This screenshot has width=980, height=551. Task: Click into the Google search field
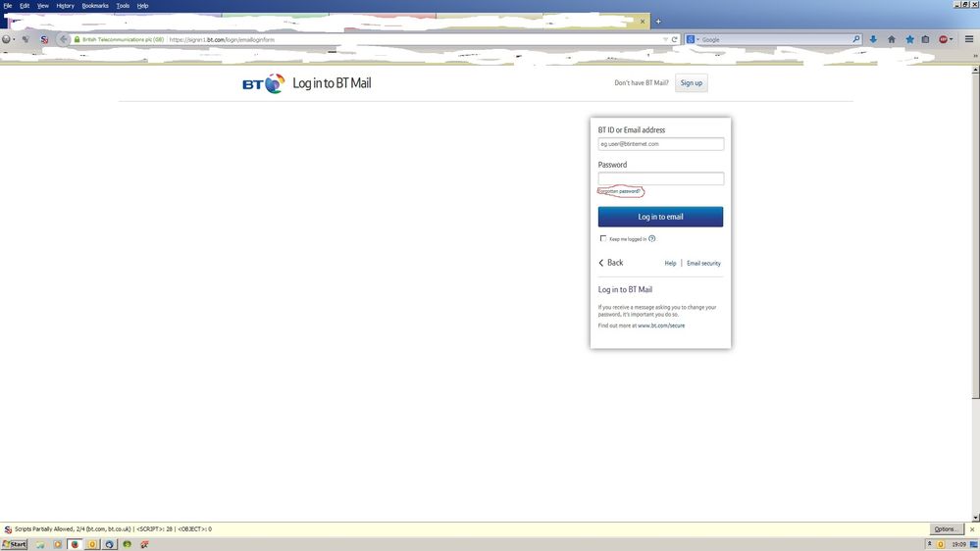(775, 39)
